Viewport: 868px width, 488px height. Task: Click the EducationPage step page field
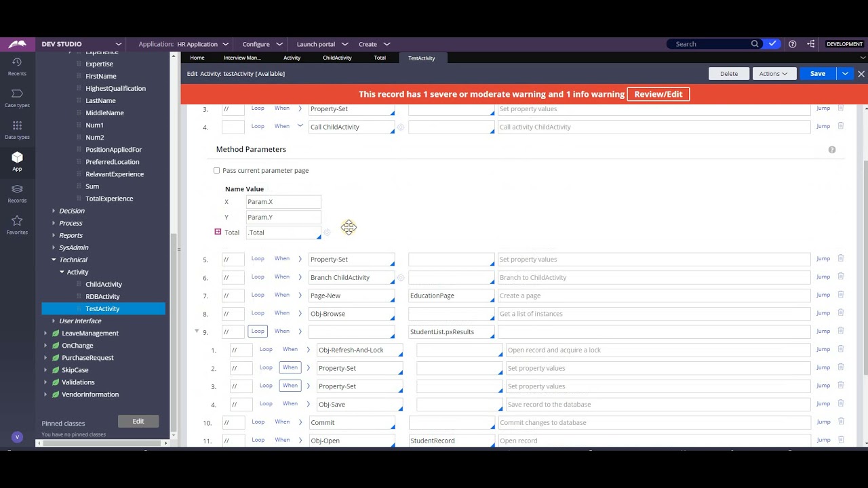coord(452,296)
